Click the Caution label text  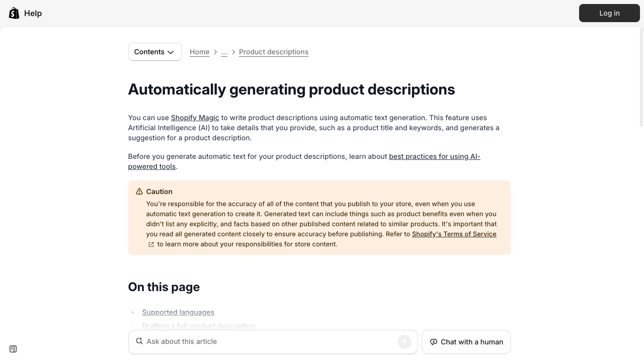(x=159, y=192)
